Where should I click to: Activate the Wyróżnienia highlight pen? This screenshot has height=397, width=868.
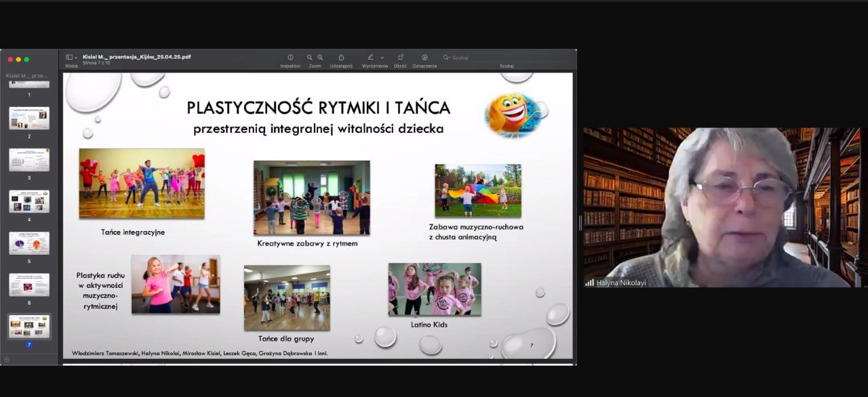(x=370, y=58)
